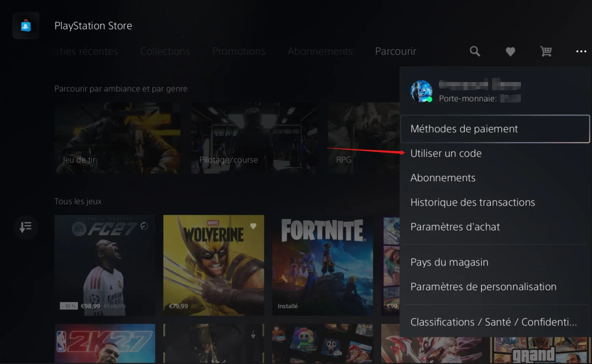Open the shopping cart icon
This screenshot has height=364, width=592.
point(546,51)
